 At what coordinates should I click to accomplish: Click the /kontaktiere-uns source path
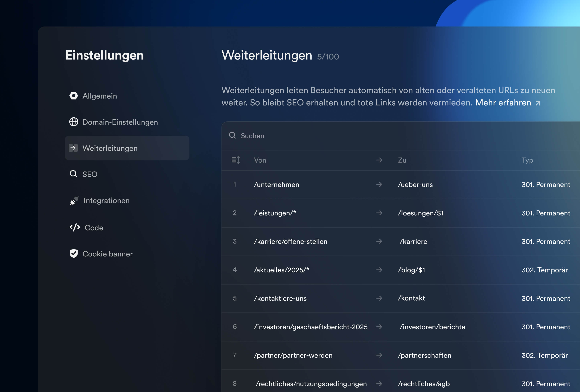[x=280, y=298]
